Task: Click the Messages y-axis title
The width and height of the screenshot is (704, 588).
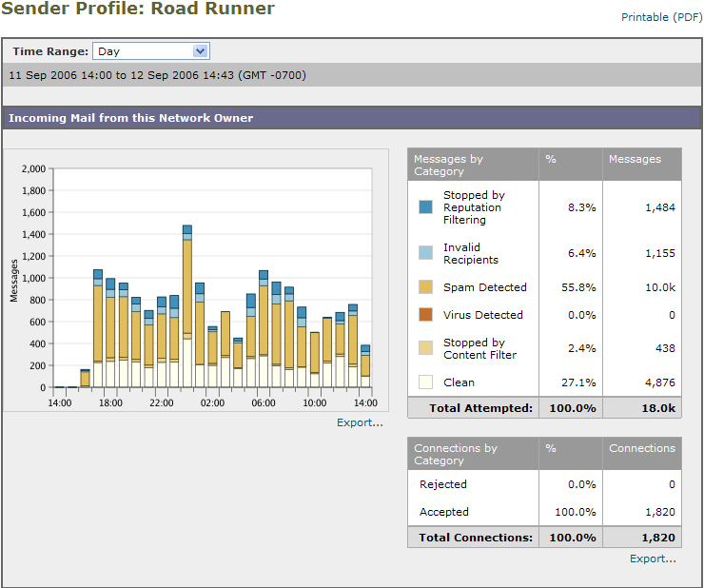Action: coord(14,281)
